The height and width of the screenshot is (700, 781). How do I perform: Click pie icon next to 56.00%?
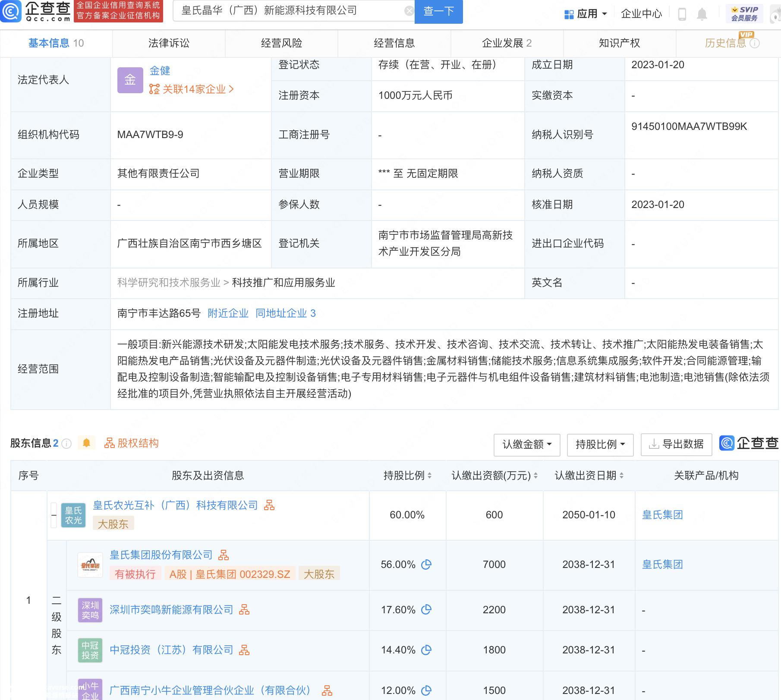point(426,564)
